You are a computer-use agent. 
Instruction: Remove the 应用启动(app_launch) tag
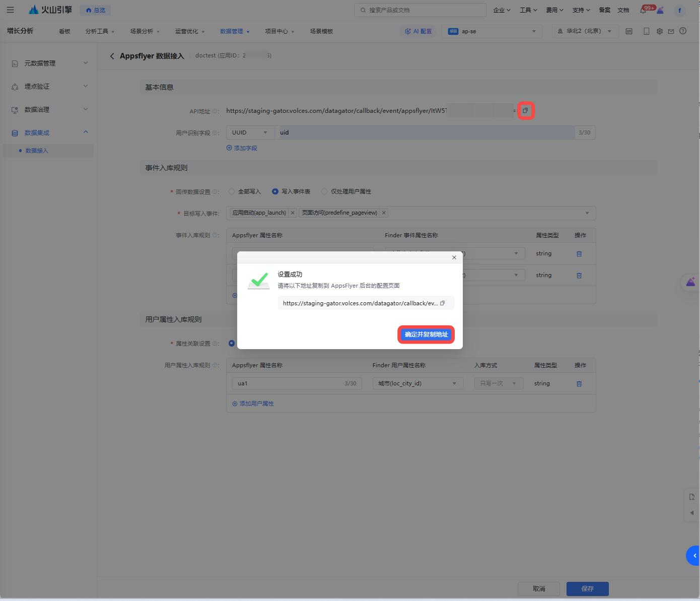[293, 213]
